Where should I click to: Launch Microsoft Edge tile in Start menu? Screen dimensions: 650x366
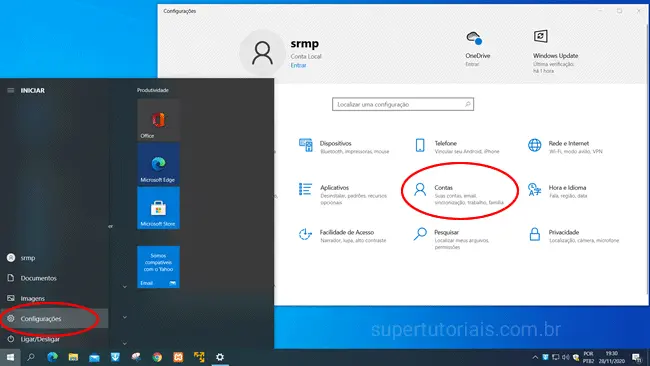coord(158,164)
